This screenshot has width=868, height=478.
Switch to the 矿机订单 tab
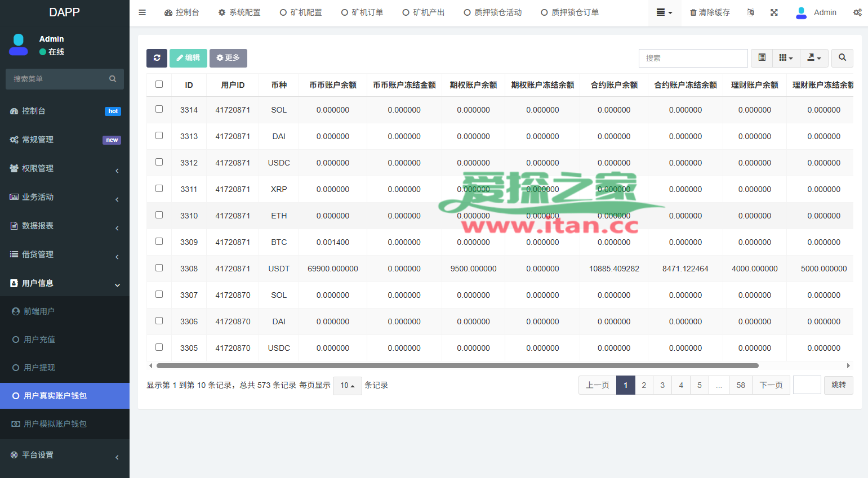(362, 12)
